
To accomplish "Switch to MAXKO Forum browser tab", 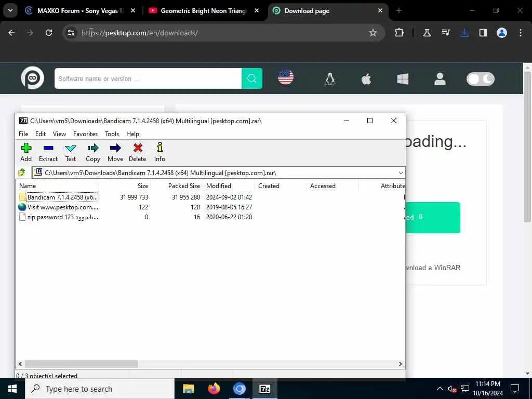I will point(79,11).
